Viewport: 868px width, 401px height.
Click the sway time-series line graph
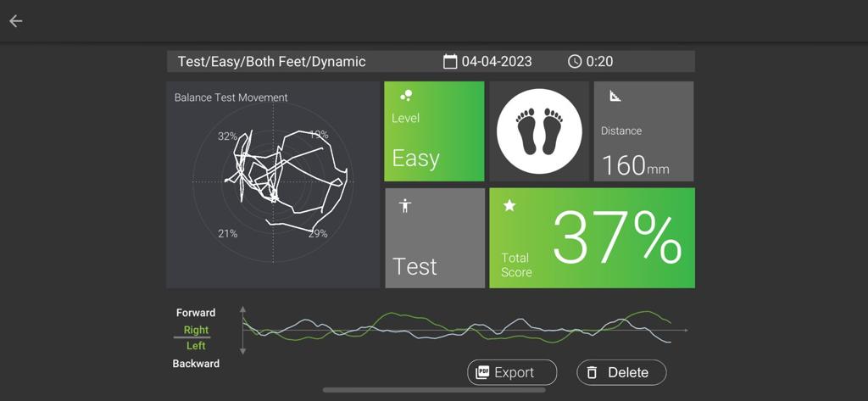coord(465,330)
